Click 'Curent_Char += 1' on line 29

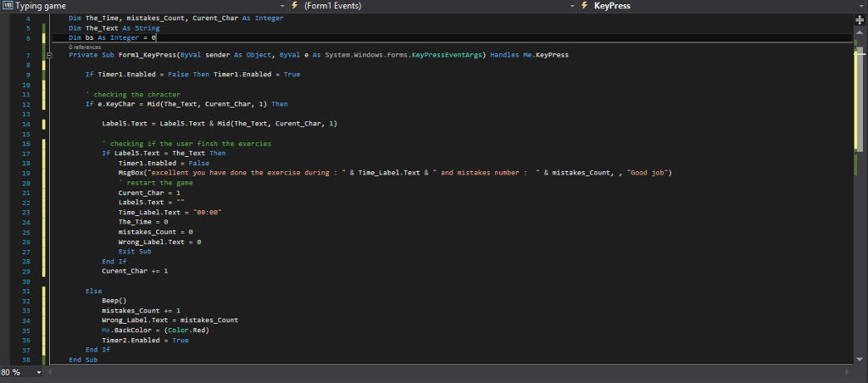(x=135, y=271)
